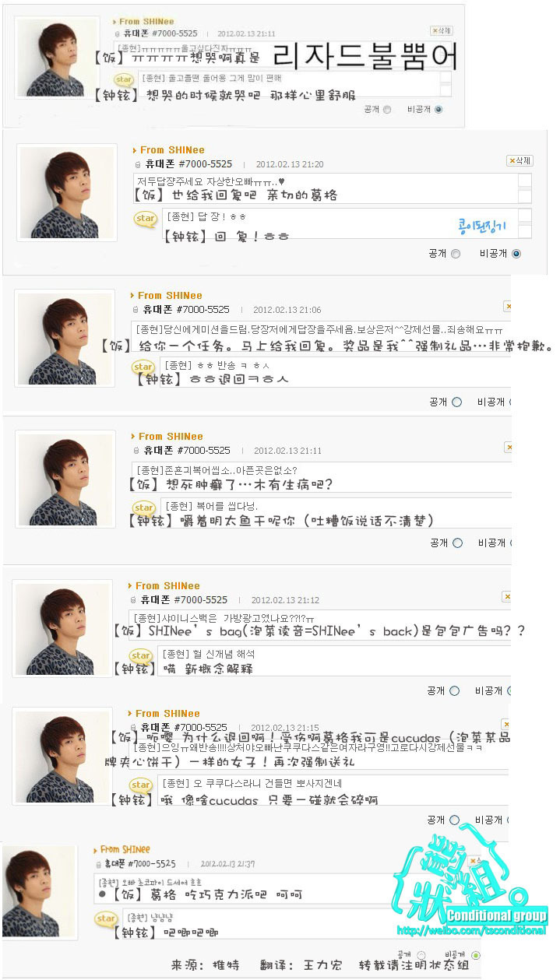The height and width of the screenshot is (980, 560).
Task: Open the profile photo on the 21:11 복어 message
Action: pyautogui.click(x=64, y=479)
